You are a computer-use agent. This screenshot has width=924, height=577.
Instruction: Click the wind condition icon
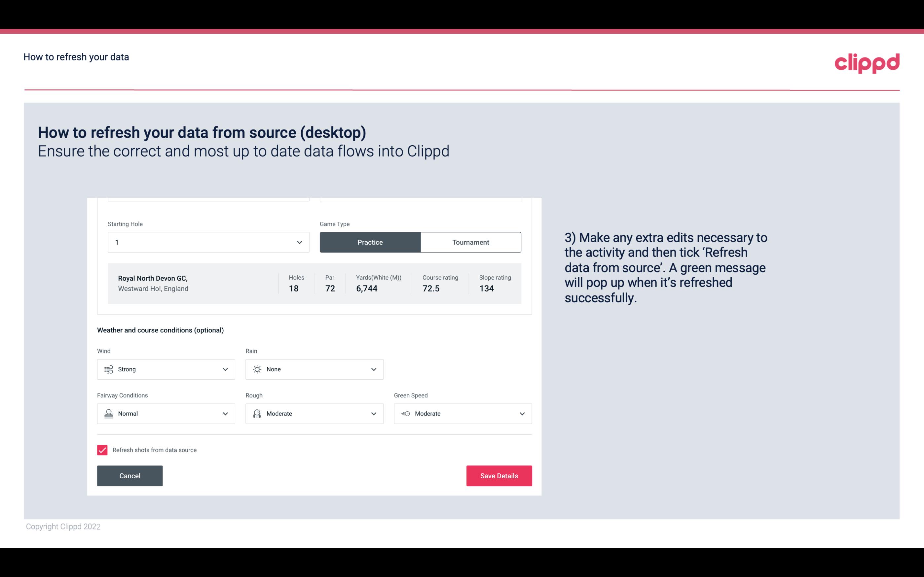point(108,369)
